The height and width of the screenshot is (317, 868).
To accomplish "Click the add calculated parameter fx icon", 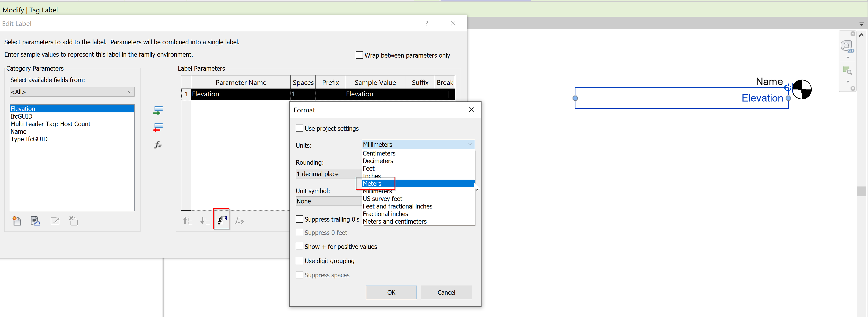I will [158, 145].
